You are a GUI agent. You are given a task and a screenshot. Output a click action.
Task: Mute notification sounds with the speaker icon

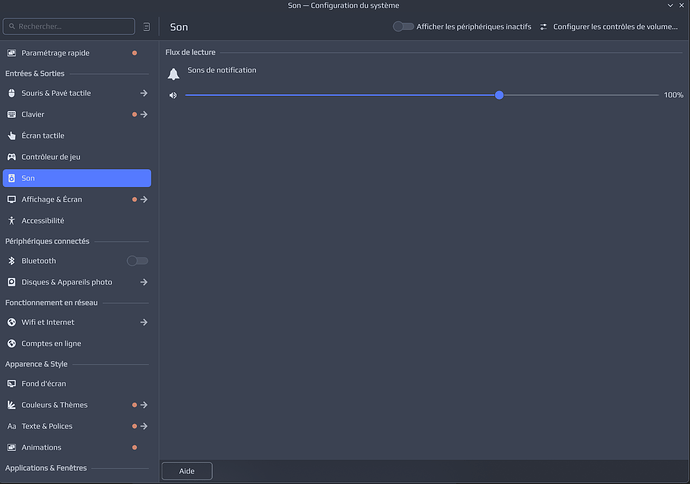click(173, 95)
